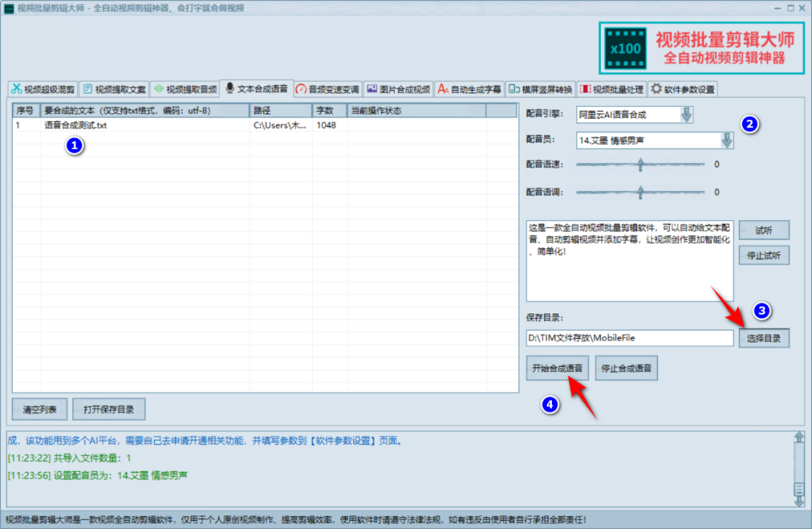812x529 pixels.
Task: Clear the list with 清空列表
Action: click(40, 410)
